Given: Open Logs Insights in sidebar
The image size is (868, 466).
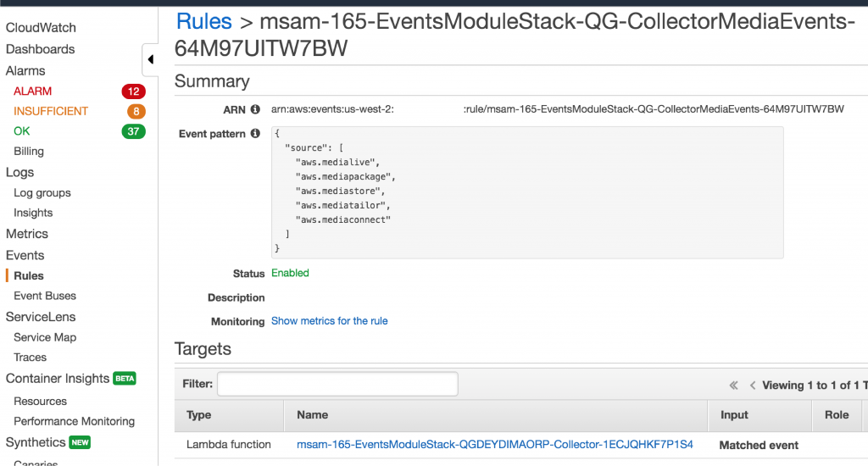Looking at the screenshot, I should pos(33,213).
